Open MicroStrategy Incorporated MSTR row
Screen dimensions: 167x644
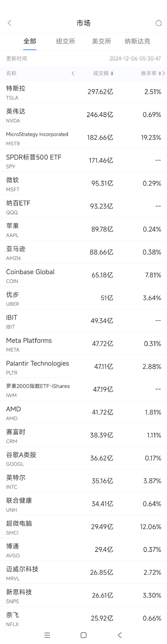tap(83, 138)
